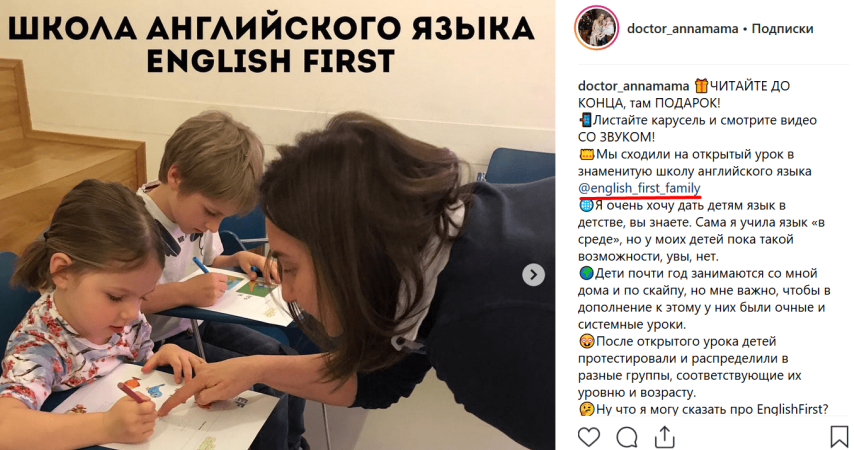Click the school emoji before Мы сходили
Viewport: 854px width, 450px height.
587,154
